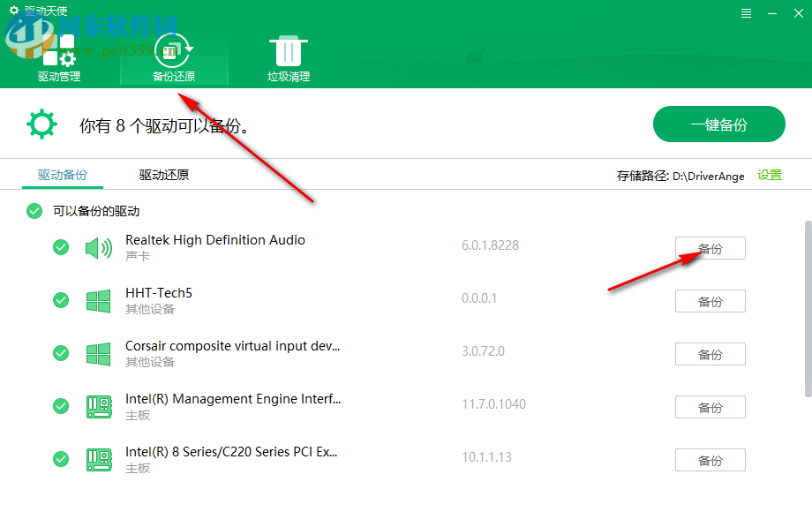This screenshot has width=812, height=512.
Task: Click the speaker icon beside Realtek High Definition Audio
Action: click(98, 246)
